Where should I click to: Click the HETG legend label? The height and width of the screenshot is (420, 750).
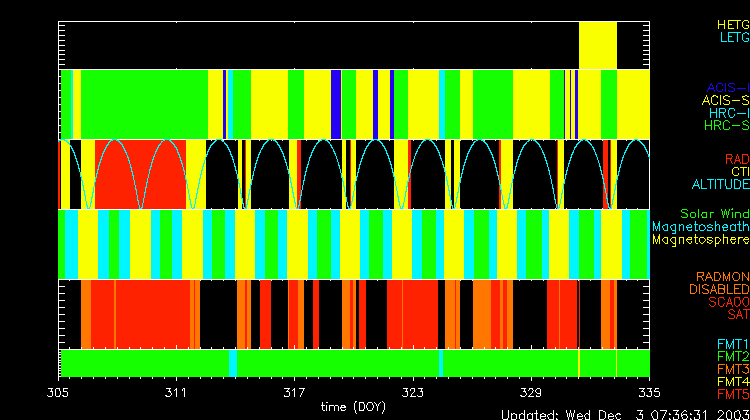[731, 24]
